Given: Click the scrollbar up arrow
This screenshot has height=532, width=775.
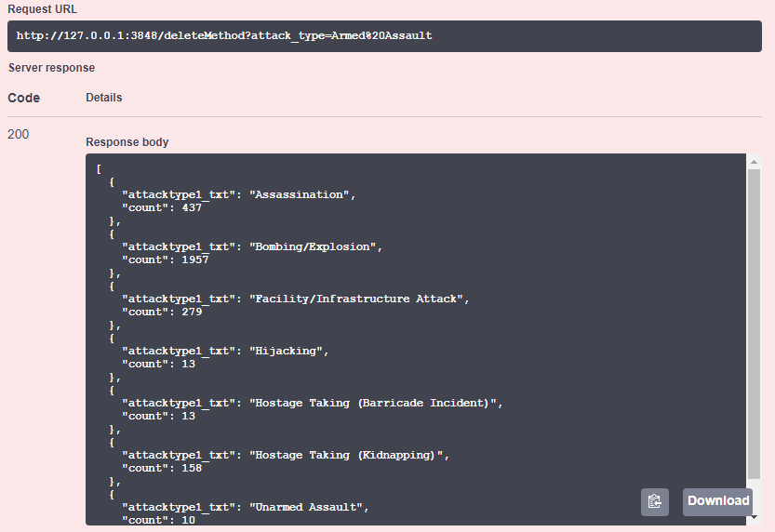Looking at the screenshot, I should [754, 162].
